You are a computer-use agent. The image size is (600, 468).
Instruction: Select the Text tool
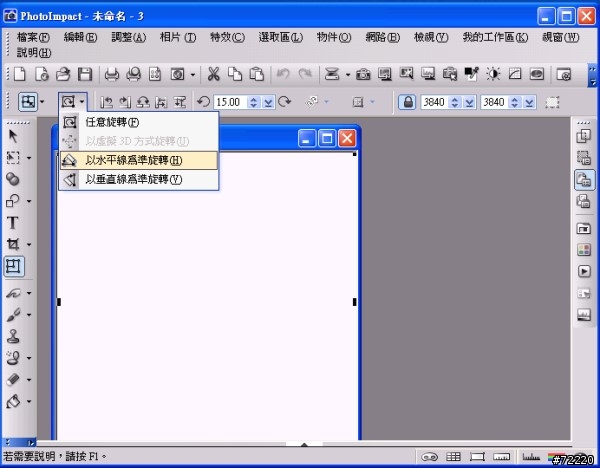click(x=13, y=223)
